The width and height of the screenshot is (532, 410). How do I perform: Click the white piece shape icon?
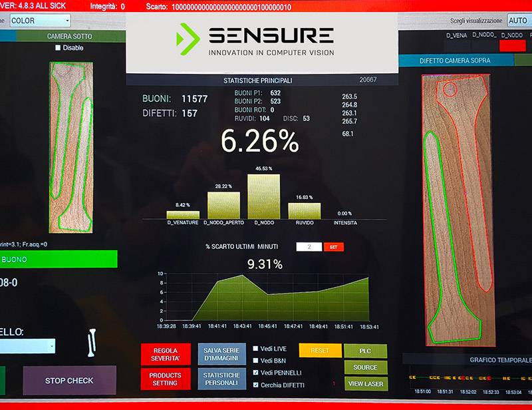point(92,343)
